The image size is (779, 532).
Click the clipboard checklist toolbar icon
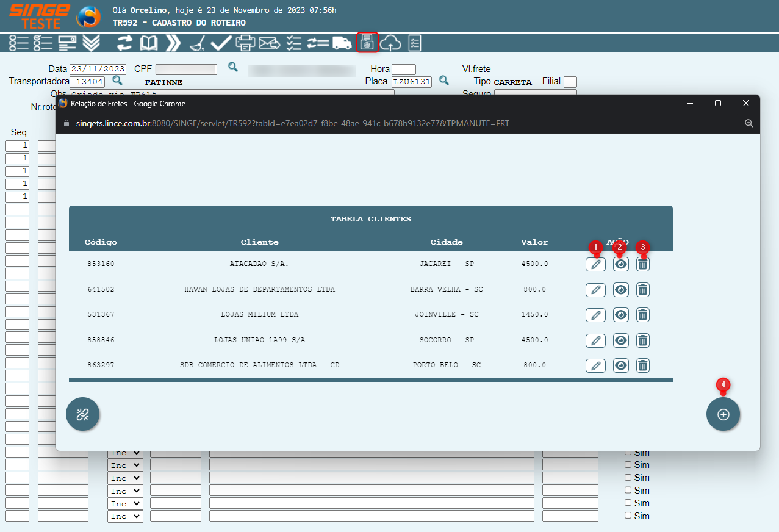(x=415, y=43)
